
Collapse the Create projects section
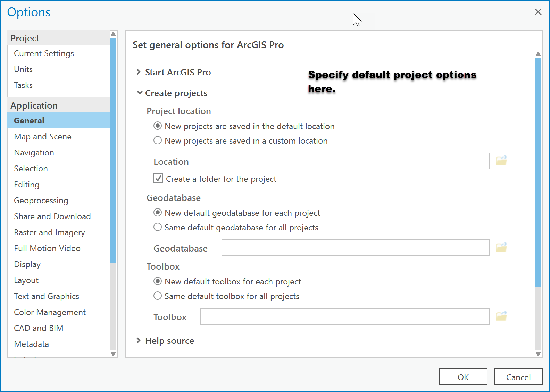[x=140, y=93]
